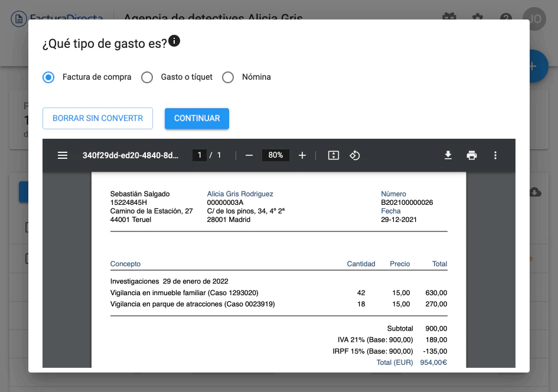Select the Factura de compra option
This screenshot has height=392, width=558.
[x=49, y=77]
